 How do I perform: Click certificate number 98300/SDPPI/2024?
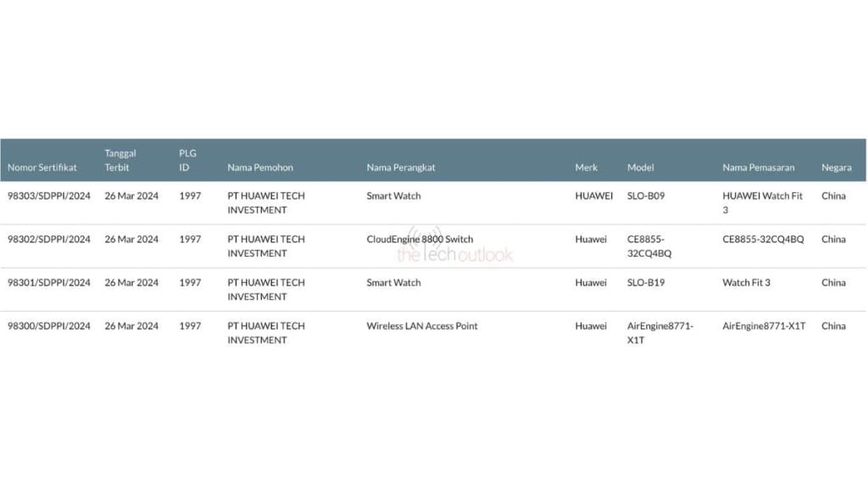(x=49, y=325)
